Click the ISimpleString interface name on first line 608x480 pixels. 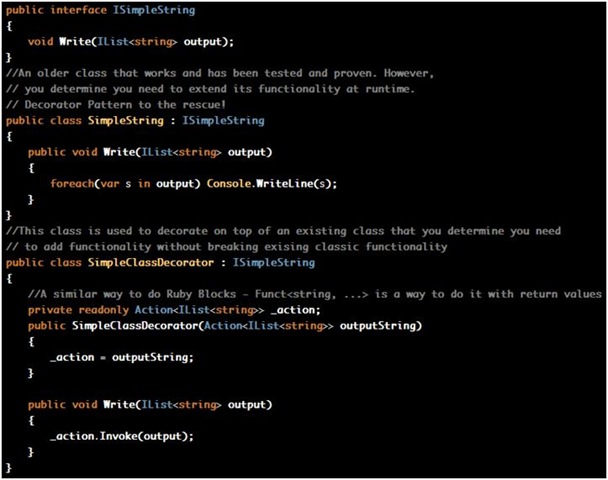click(154, 10)
